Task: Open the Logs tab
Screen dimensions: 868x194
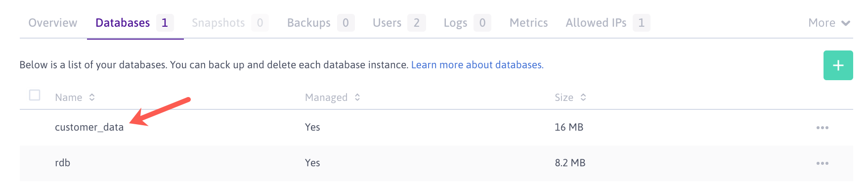Action: 467,23
